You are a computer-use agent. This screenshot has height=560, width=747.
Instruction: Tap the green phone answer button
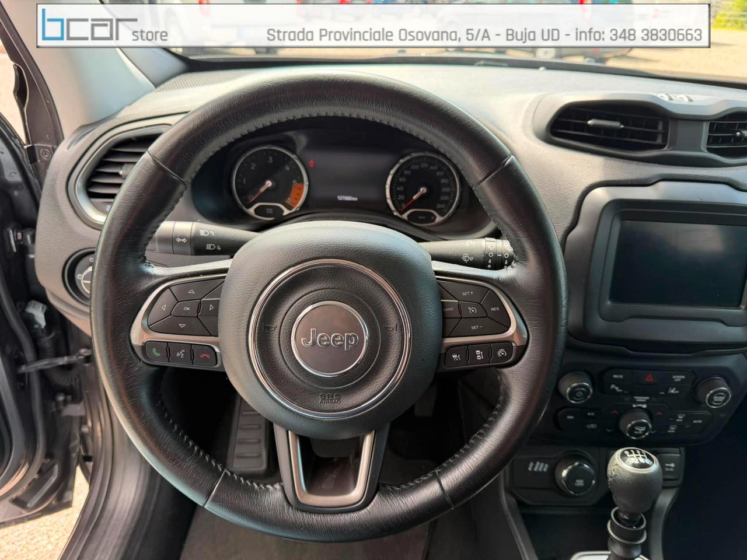156,352
